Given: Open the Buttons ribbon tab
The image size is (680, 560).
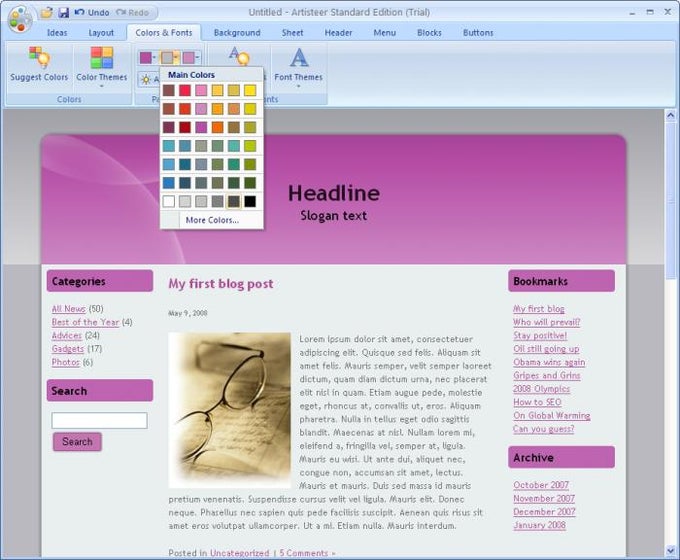Looking at the screenshot, I should coord(478,33).
